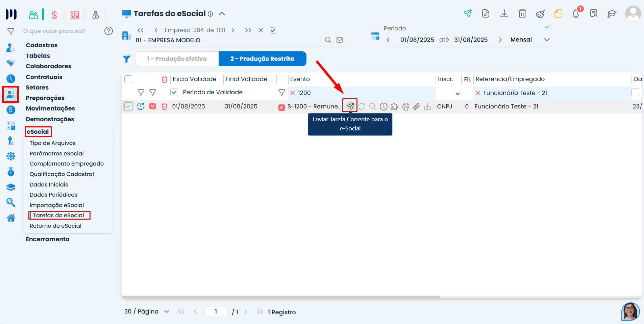Send current S-1200 task to e-Social
The height and width of the screenshot is (324, 644).
(350, 106)
